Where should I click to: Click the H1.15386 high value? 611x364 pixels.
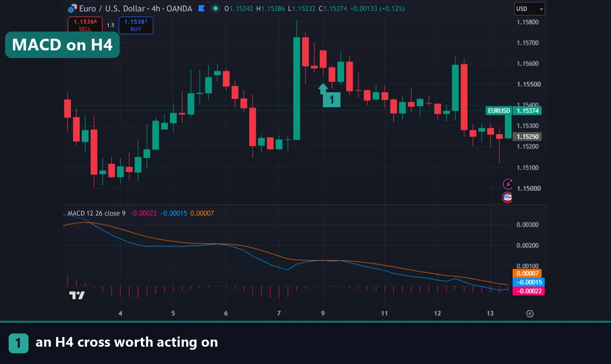pyautogui.click(x=271, y=9)
